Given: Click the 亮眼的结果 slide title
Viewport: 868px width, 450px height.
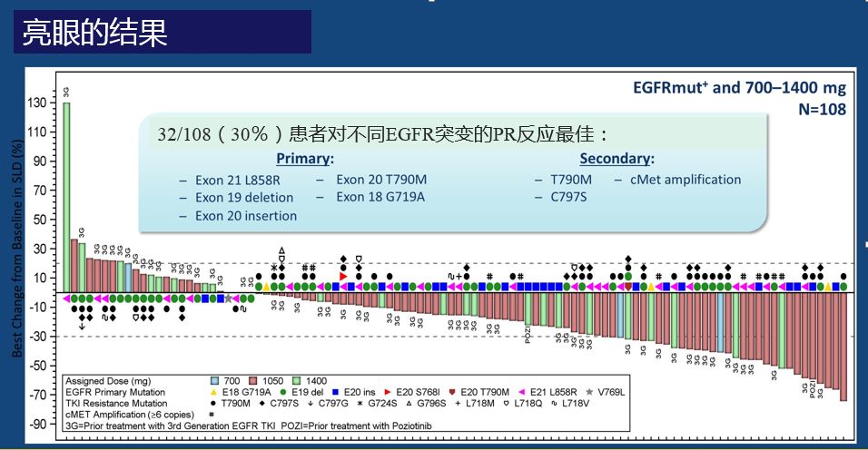Looking at the screenshot, I should pyautogui.click(x=95, y=32).
